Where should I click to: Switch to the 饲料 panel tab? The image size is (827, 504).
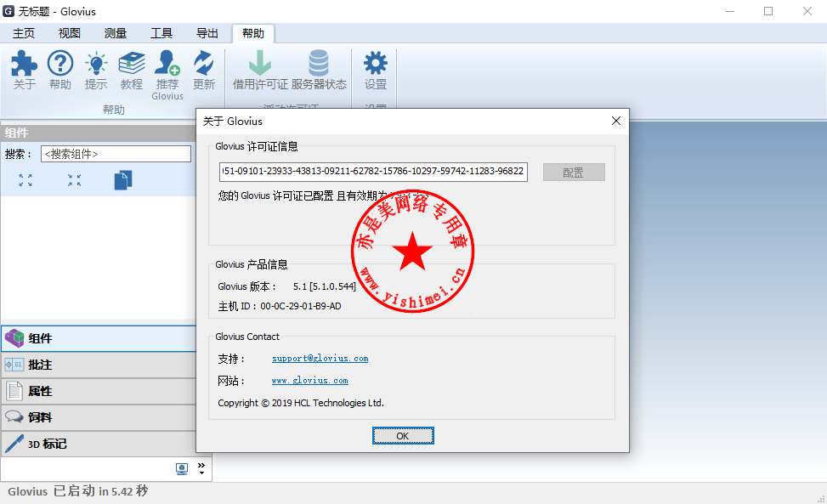click(x=99, y=417)
